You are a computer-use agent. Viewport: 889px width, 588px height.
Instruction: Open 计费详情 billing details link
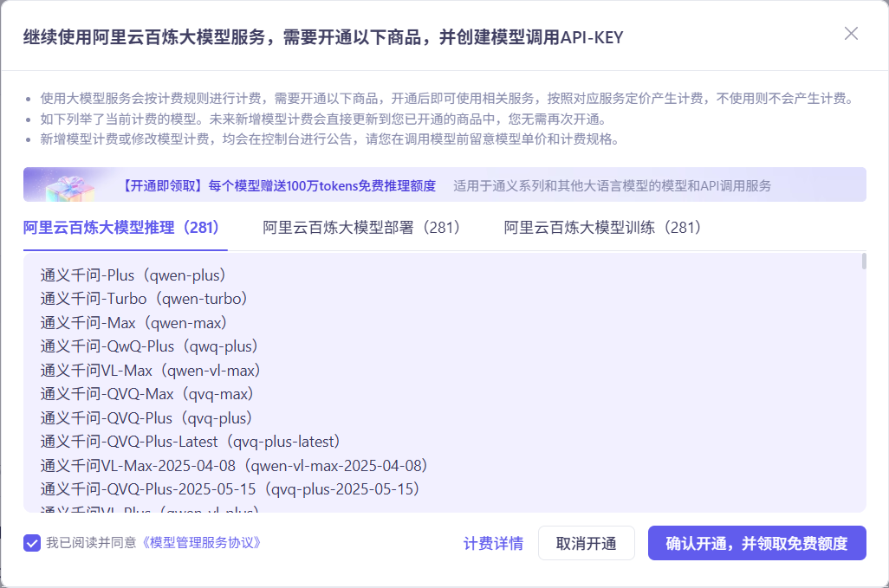pos(493,543)
